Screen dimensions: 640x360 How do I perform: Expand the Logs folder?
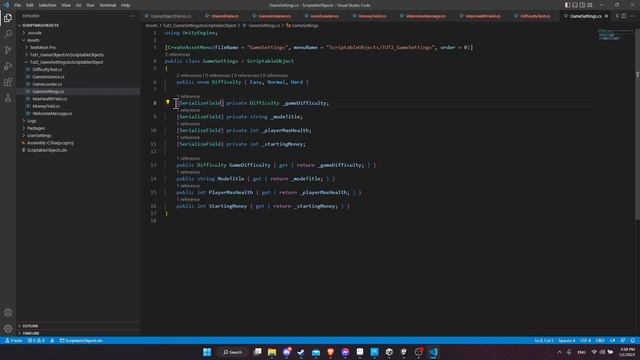pyautogui.click(x=31, y=121)
